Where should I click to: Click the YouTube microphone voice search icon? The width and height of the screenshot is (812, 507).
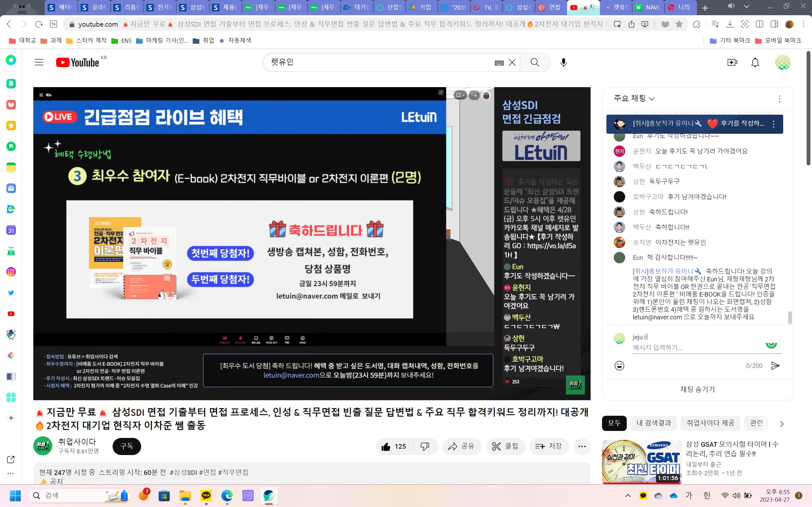point(563,62)
